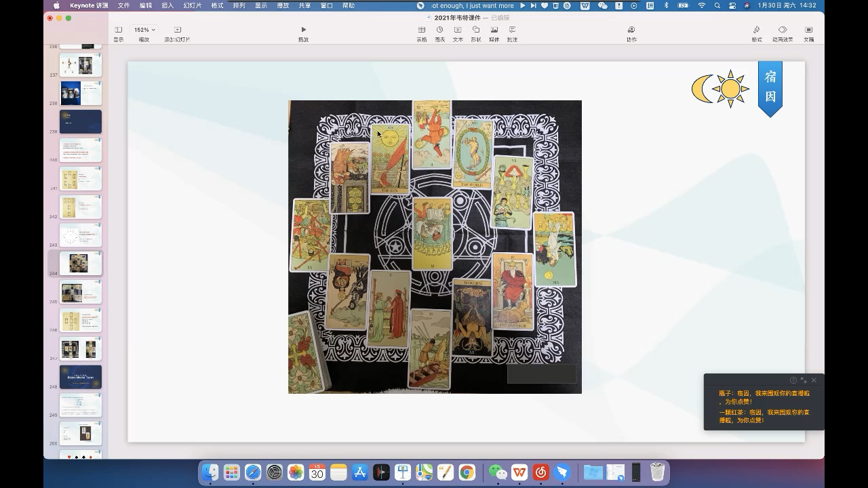Open Trash from the Dock
Image resolution: width=868 pixels, height=488 pixels.
coord(657,472)
